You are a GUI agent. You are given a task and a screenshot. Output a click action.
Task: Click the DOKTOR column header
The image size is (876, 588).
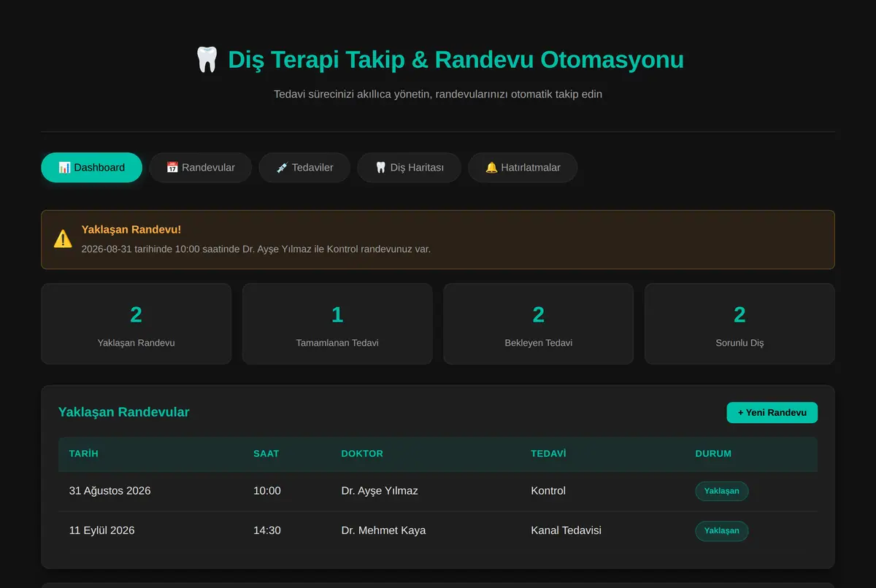click(x=362, y=453)
